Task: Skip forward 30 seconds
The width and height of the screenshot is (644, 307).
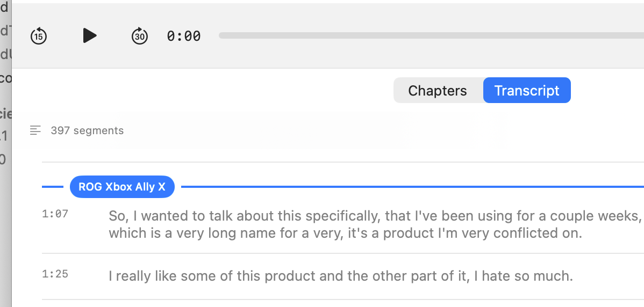Action: 140,36
